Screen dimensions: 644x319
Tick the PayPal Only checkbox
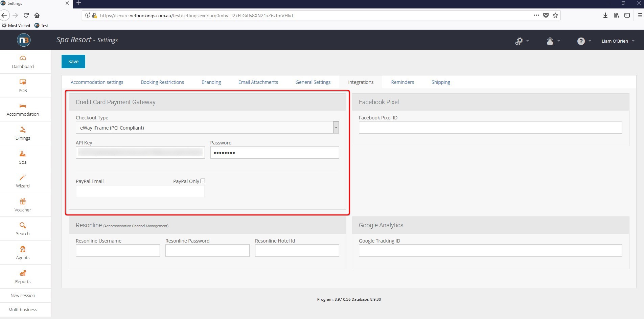(203, 181)
